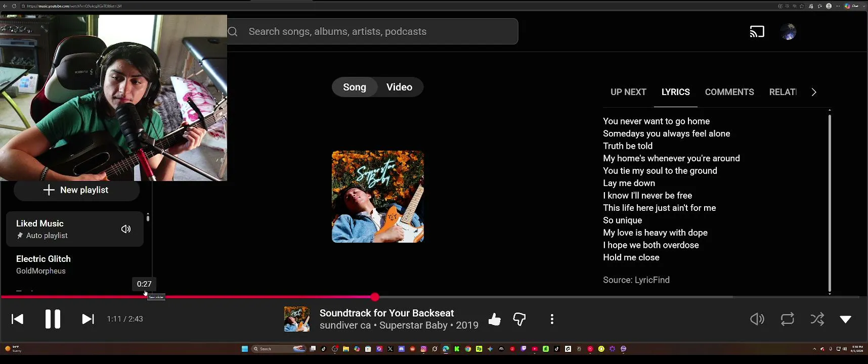The image size is (868, 364).
Task: Click the New playlist button
Action: click(76, 190)
